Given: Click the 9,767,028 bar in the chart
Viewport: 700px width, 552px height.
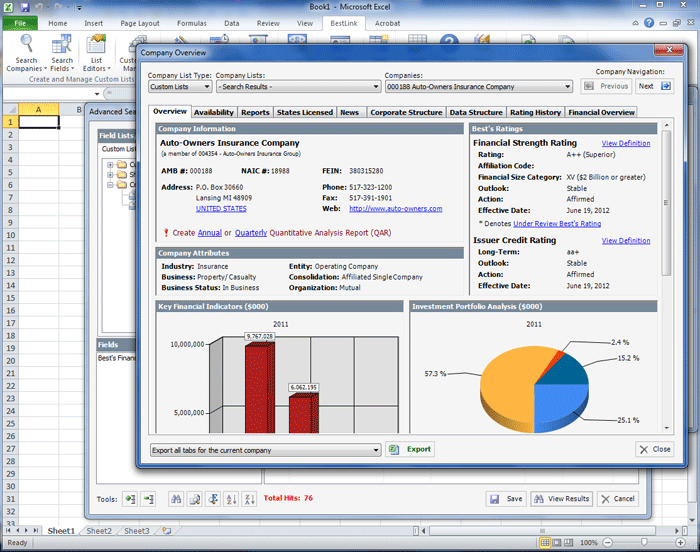Looking at the screenshot, I should (x=259, y=388).
